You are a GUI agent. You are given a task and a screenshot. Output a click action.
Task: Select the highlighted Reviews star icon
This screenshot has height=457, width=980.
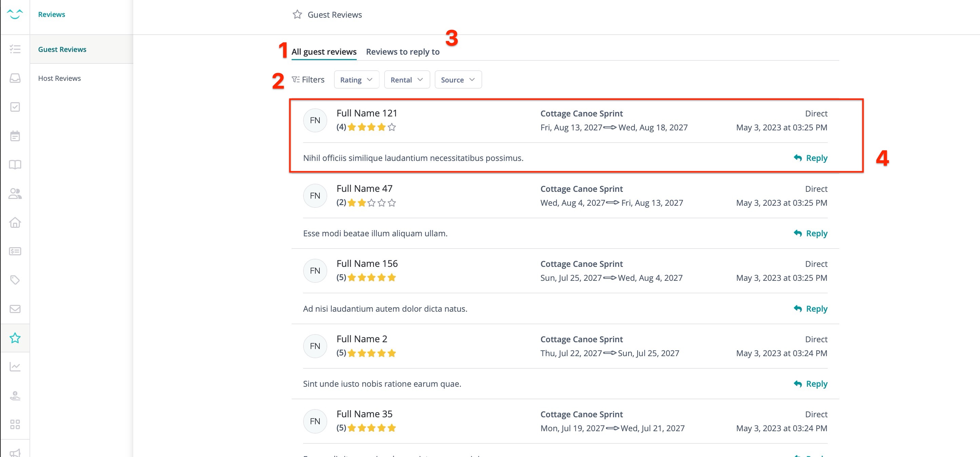coord(15,338)
